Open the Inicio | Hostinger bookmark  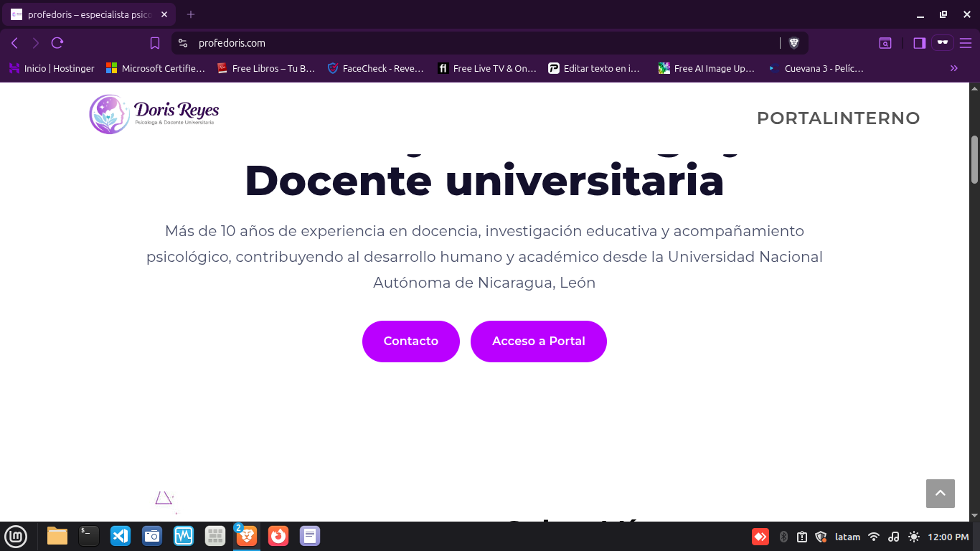point(52,68)
